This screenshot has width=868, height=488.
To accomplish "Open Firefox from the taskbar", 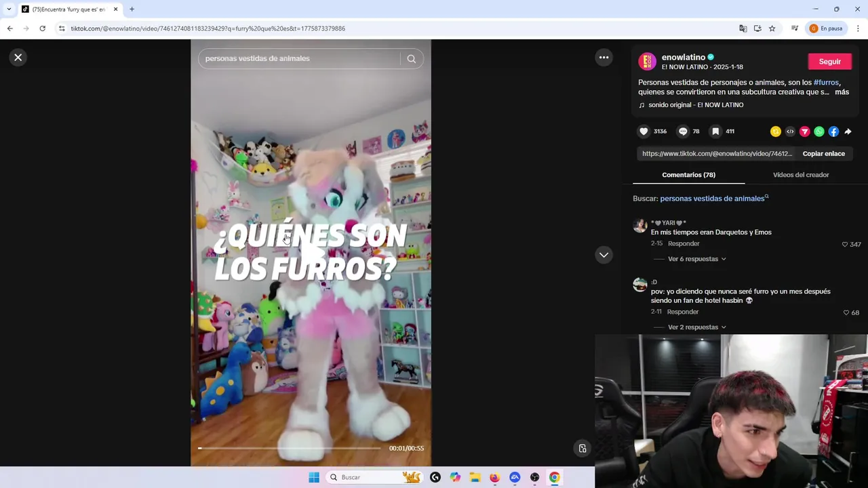I will pos(495,477).
